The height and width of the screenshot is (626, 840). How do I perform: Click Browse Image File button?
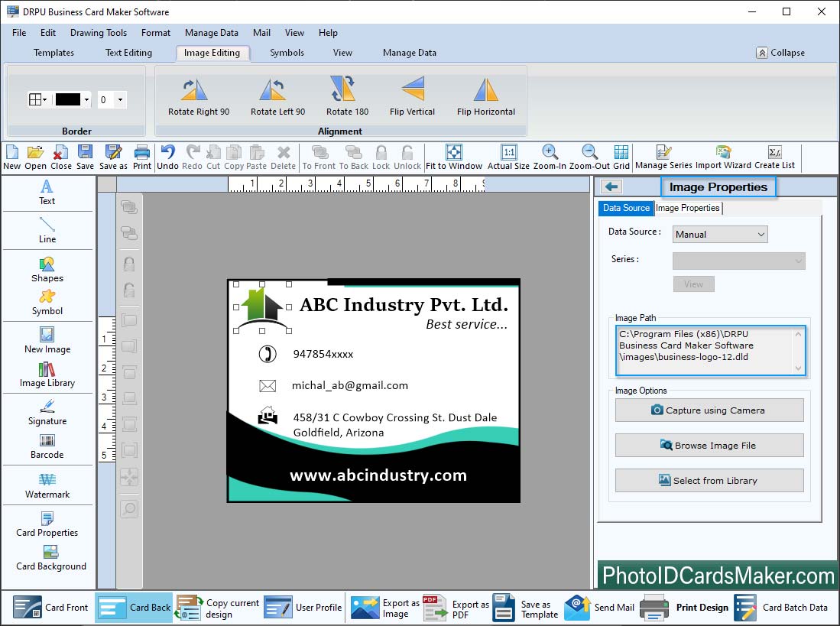[x=709, y=445]
